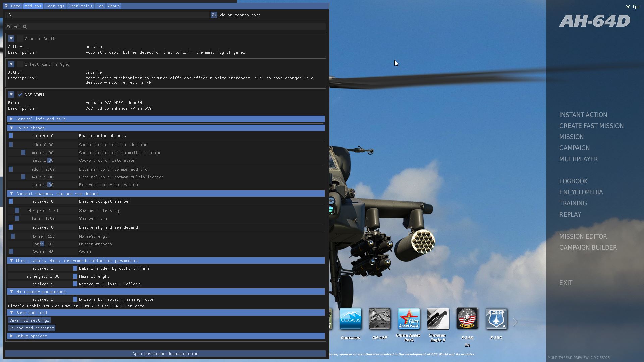Click the Save mod settings button
The image size is (644, 362).
(29, 320)
